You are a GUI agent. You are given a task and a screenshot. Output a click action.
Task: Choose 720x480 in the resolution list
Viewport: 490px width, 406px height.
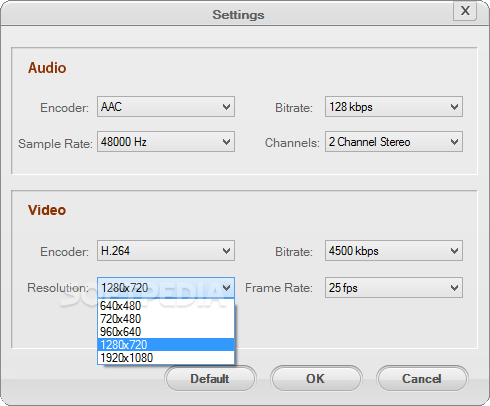point(166,319)
